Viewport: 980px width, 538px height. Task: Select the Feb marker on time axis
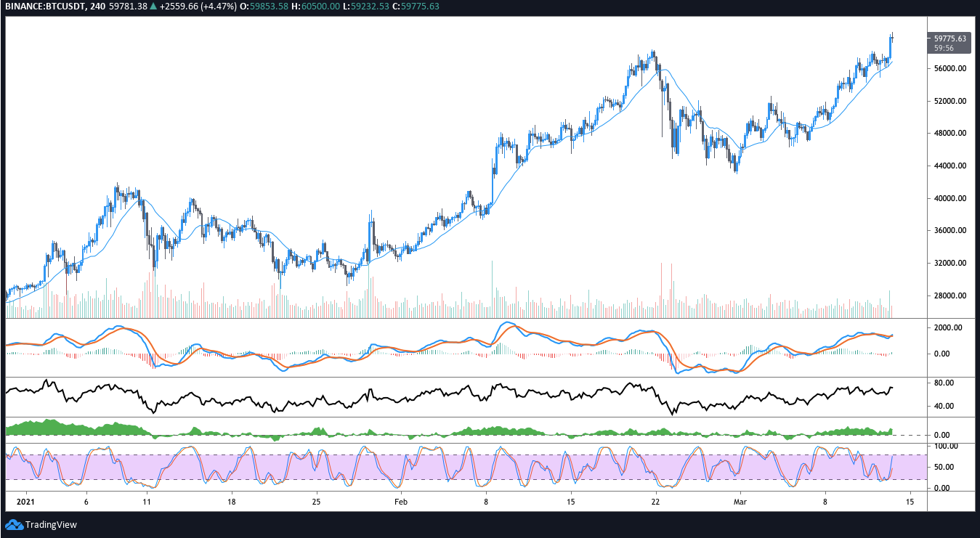point(401,501)
